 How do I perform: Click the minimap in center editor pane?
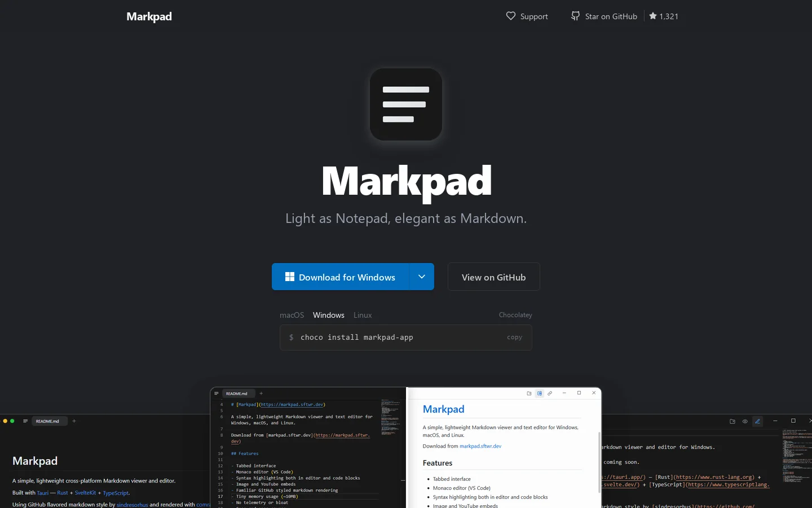click(x=390, y=417)
